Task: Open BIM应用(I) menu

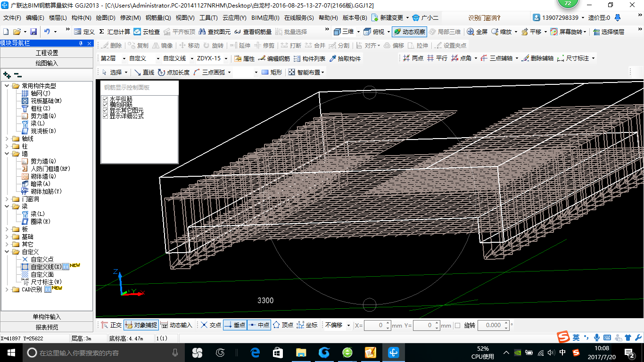Action: coord(265,18)
